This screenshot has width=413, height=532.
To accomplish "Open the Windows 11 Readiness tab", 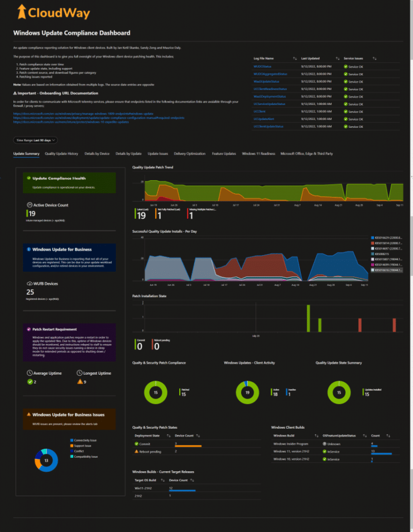I will click(x=258, y=154).
